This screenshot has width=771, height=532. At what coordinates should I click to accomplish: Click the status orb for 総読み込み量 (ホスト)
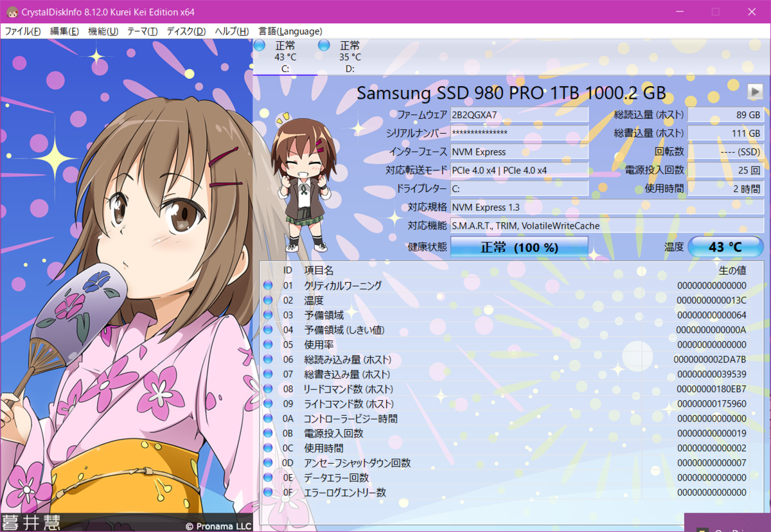click(x=268, y=359)
